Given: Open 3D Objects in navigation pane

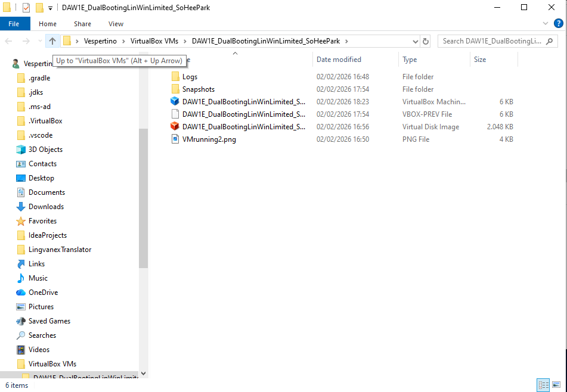Looking at the screenshot, I should (45, 149).
